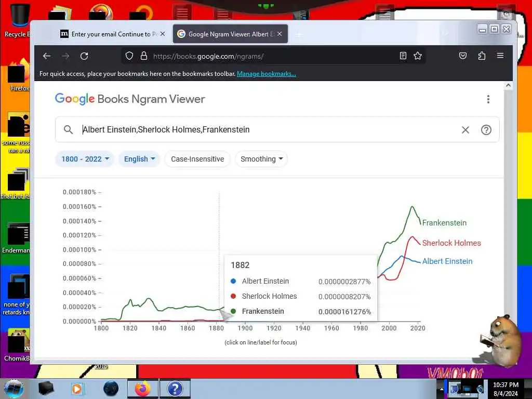Close the Google Ngram Viewer tab
The image size is (532, 399).
280,34
